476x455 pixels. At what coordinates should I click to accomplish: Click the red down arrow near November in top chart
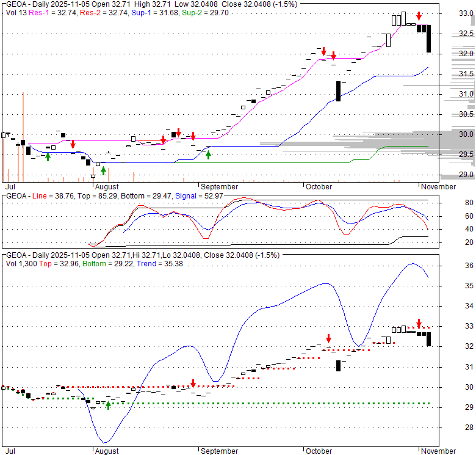pyautogui.click(x=419, y=16)
